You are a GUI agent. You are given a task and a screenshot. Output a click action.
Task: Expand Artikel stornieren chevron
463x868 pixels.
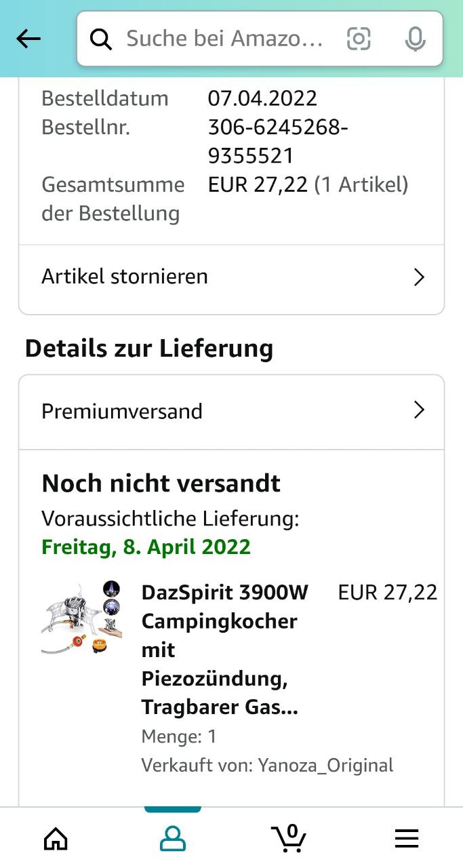(419, 277)
